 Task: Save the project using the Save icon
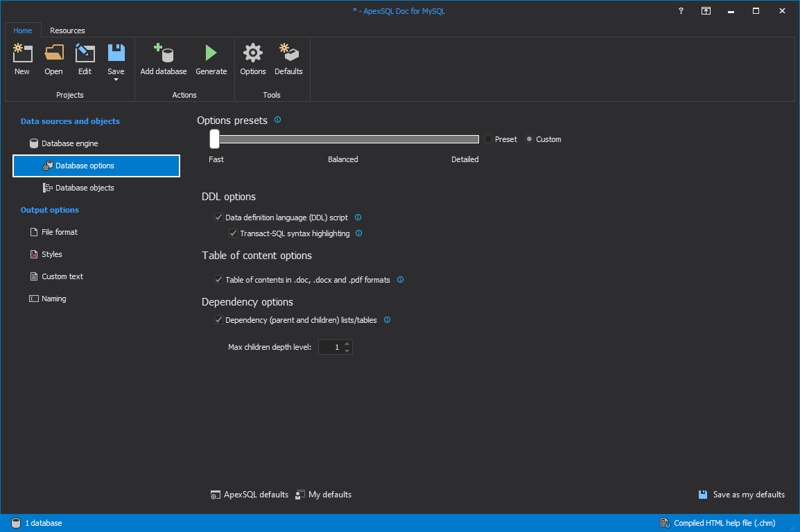pyautogui.click(x=116, y=53)
